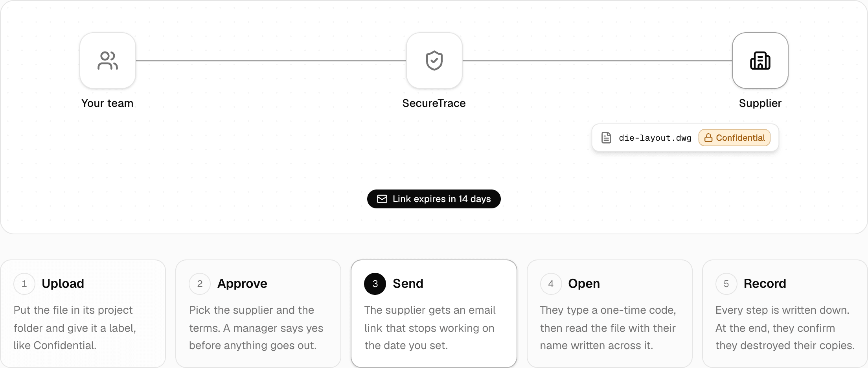Click the envelope icon in expiry pill
This screenshot has width=868, height=368.
tap(382, 199)
